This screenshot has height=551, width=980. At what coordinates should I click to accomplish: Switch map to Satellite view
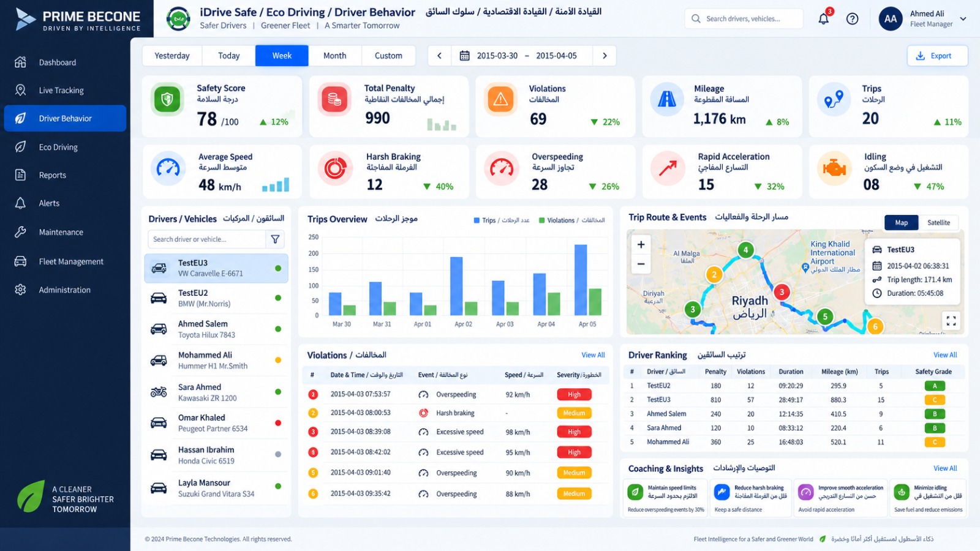938,223
